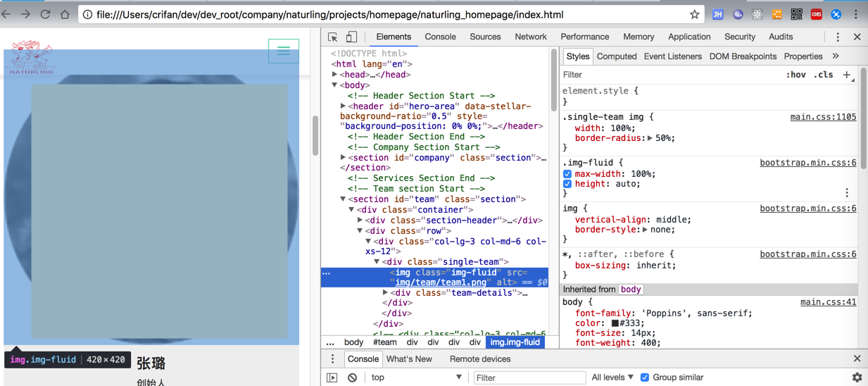
Task: Open the What's New drawer tab
Action: (x=409, y=359)
